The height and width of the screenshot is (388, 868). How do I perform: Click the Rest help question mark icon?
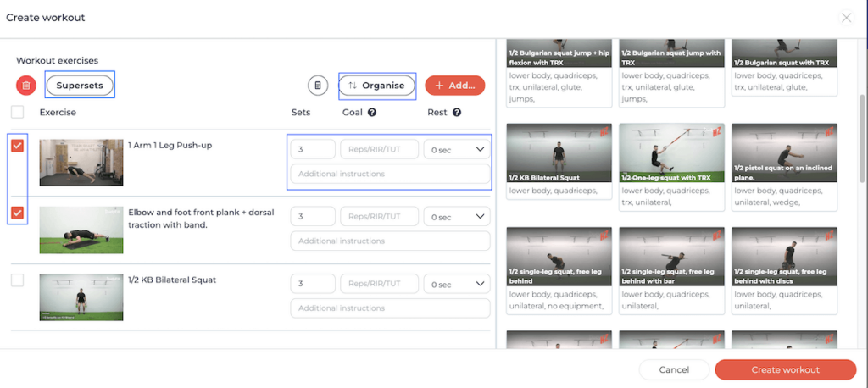[457, 112]
